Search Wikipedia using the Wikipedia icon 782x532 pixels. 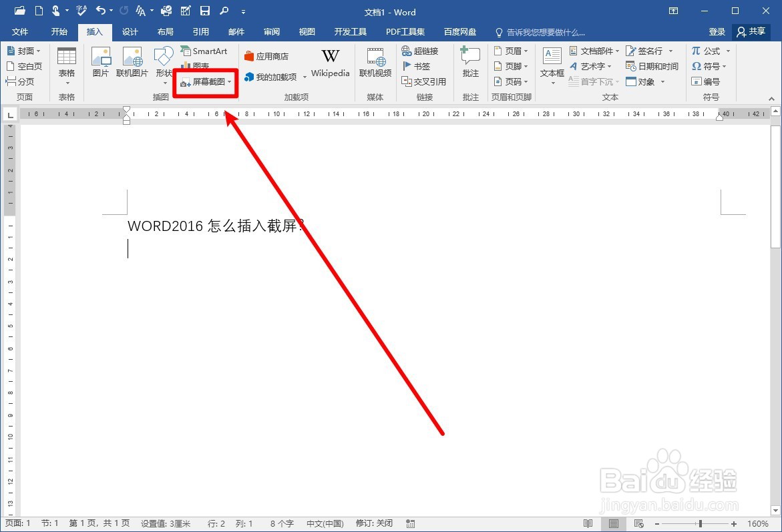tap(330, 63)
